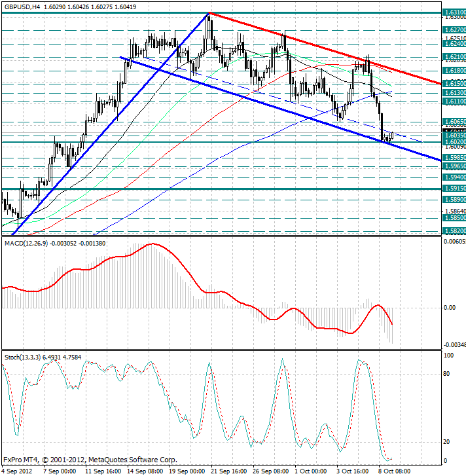Image resolution: width=466 pixels, height=476 pixels.
Task: Select the 1.5940 price level label
Action: 454,177
